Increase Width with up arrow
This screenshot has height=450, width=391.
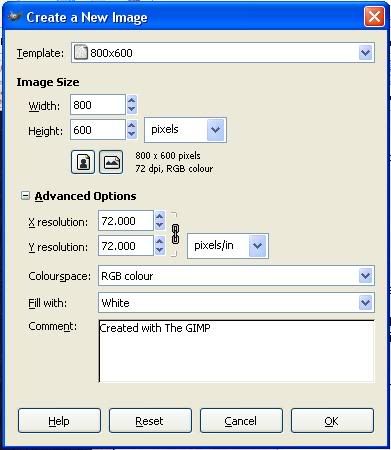pyautogui.click(x=132, y=100)
